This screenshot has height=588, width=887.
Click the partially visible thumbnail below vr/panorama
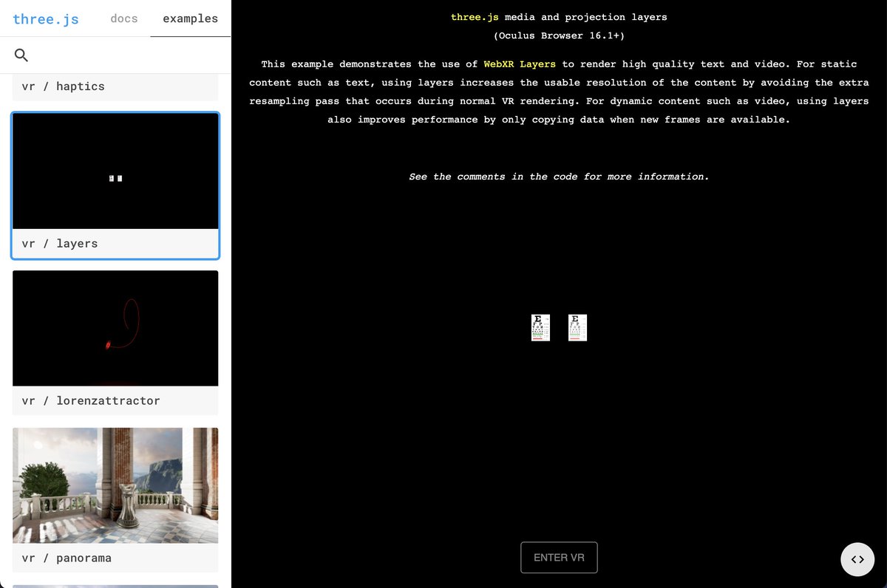[115, 585]
